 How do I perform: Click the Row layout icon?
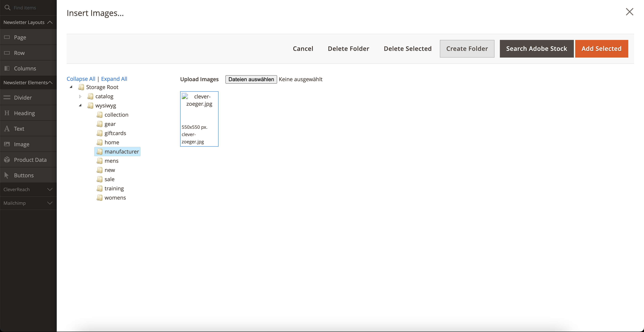pyautogui.click(x=7, y=53)
